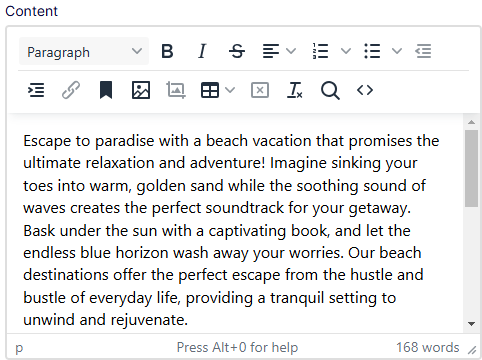Viewport: 482px width, 360px height.
Task: Open the Paragraph format dropdown
Action: pos(84,51)
